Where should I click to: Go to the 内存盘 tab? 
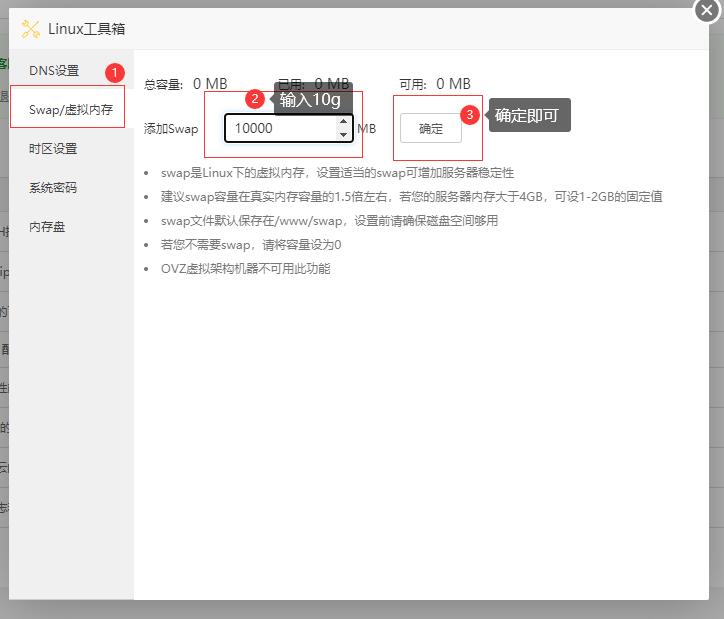click(x=47, y=227)
